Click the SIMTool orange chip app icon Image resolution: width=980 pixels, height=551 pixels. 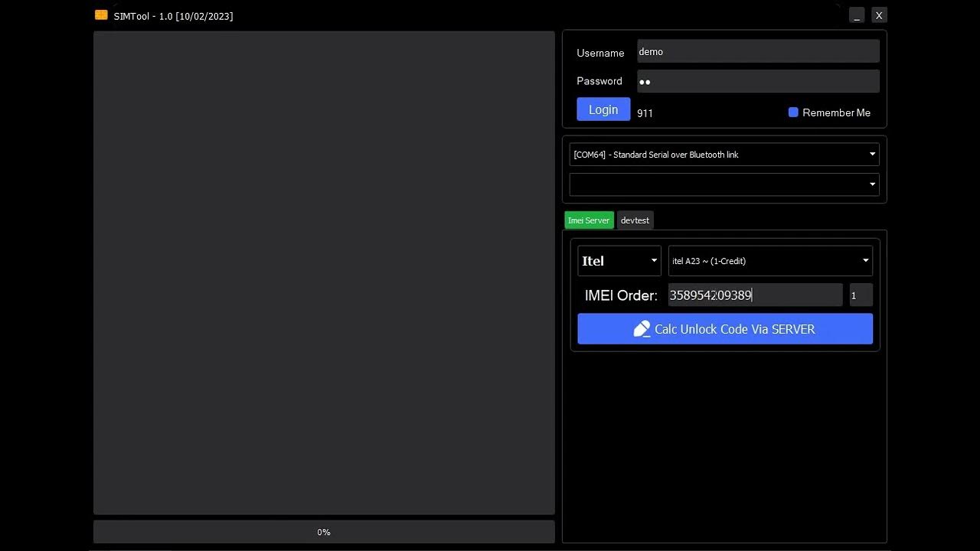(x=101, y=15)
